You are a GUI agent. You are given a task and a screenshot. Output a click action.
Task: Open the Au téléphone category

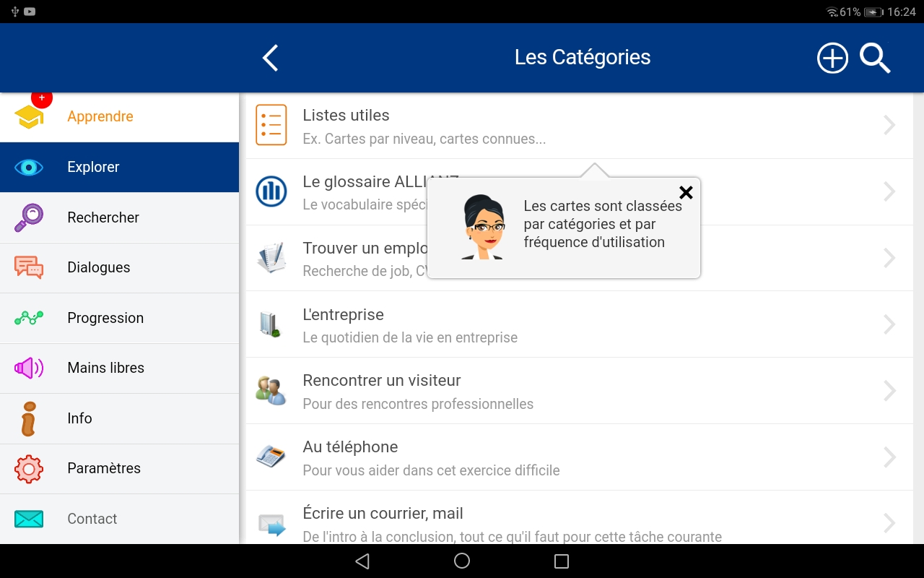(x=580, y=457)
